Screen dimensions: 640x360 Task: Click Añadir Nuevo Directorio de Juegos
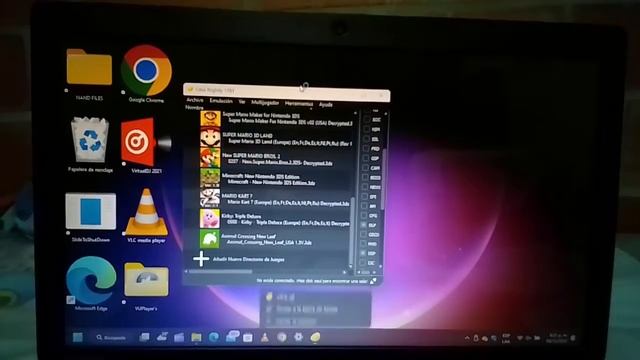point(249,259)
